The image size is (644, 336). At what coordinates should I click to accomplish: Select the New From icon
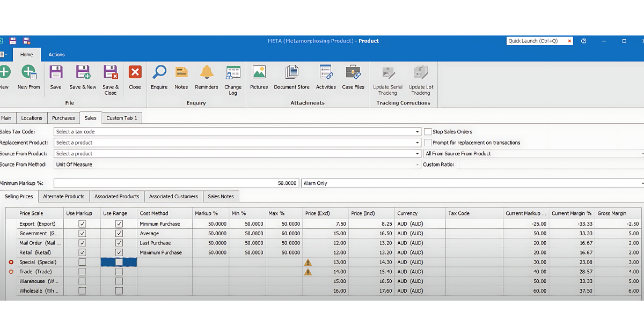28,78
